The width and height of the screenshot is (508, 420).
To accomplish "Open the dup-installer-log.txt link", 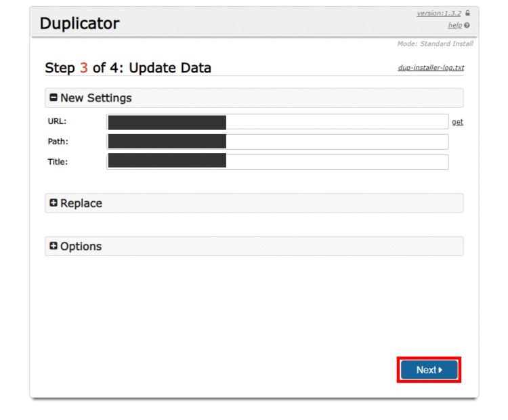I will [x=431, y=68].
